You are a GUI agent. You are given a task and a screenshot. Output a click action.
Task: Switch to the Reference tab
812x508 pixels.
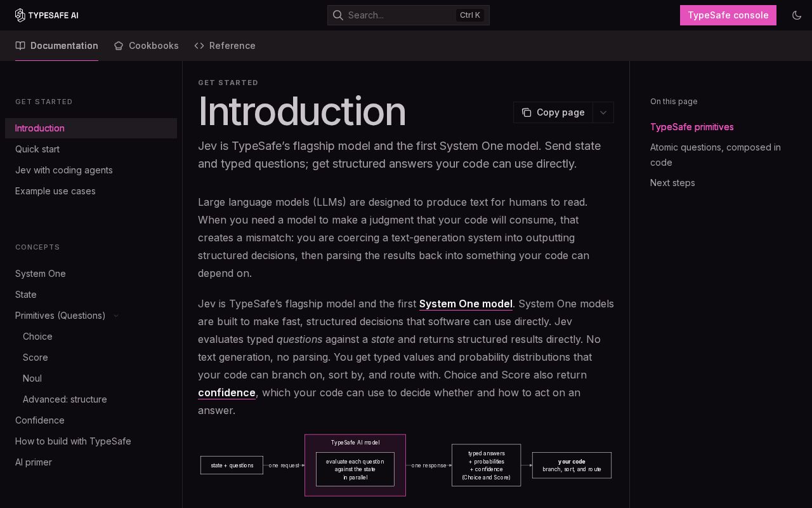(225, 46)
